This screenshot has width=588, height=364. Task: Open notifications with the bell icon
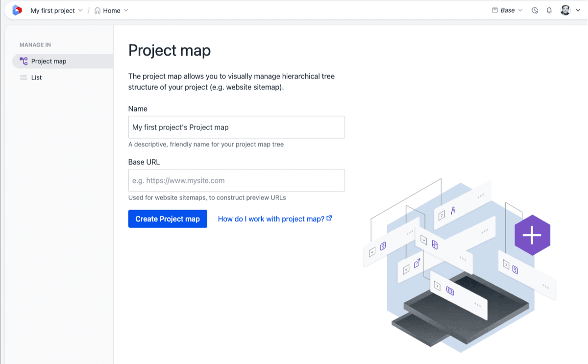549,10
